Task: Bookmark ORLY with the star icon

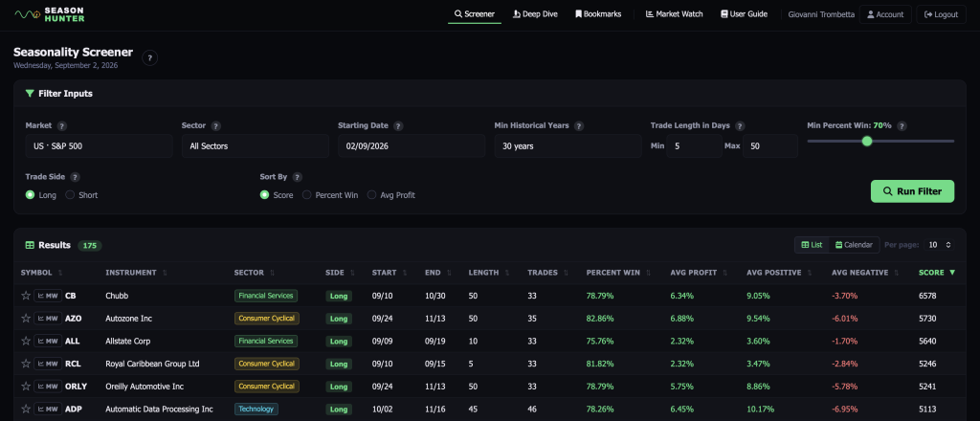Action: click(x=26, y=386)
